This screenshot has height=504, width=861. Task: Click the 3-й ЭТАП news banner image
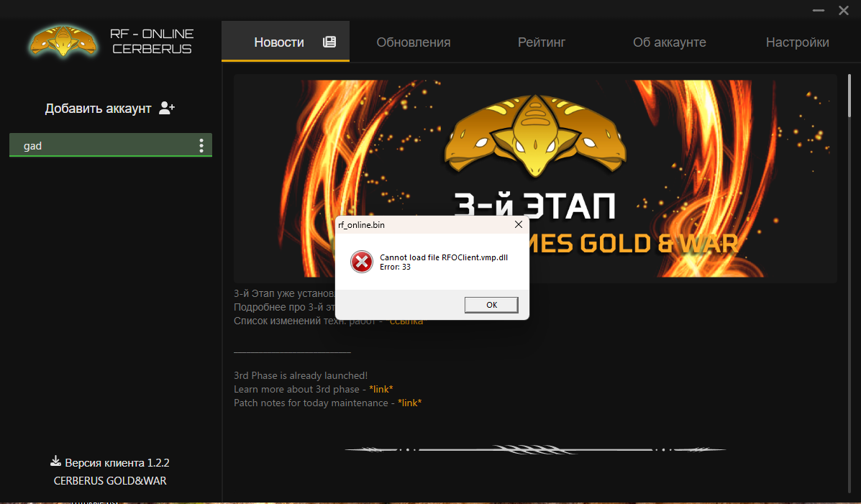535,178
